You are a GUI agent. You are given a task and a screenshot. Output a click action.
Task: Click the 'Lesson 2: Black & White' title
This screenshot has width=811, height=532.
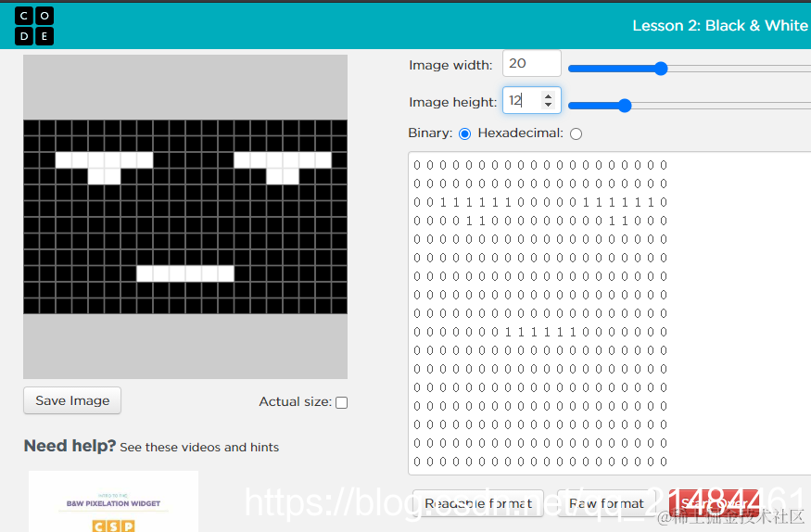[720, 25]
